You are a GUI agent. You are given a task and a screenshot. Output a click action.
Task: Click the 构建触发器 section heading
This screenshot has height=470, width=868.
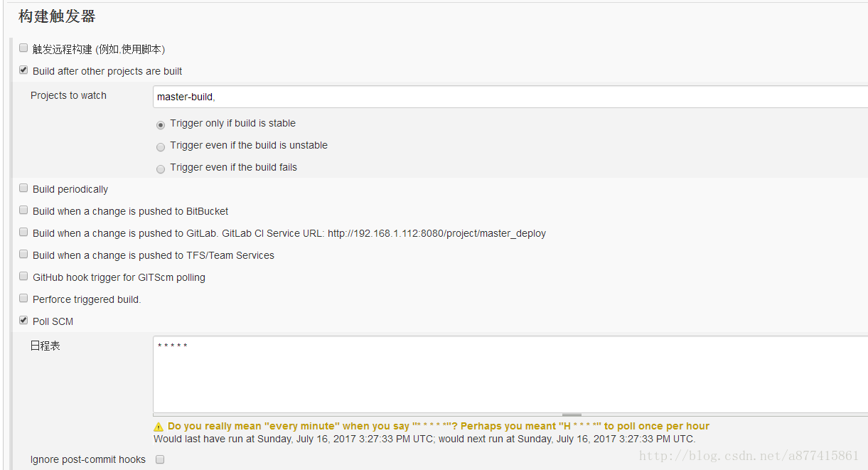pyautogui.click(x=57, y=16)
